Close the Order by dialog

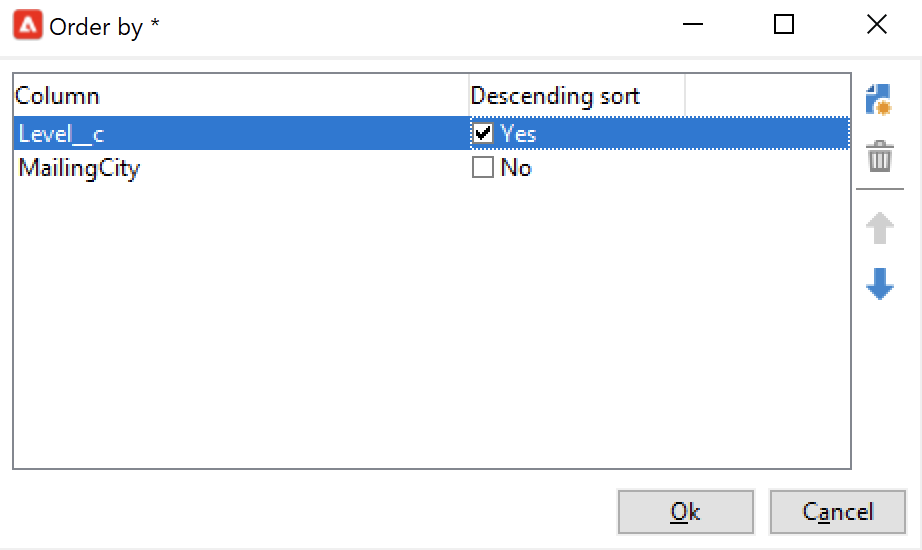877,25
